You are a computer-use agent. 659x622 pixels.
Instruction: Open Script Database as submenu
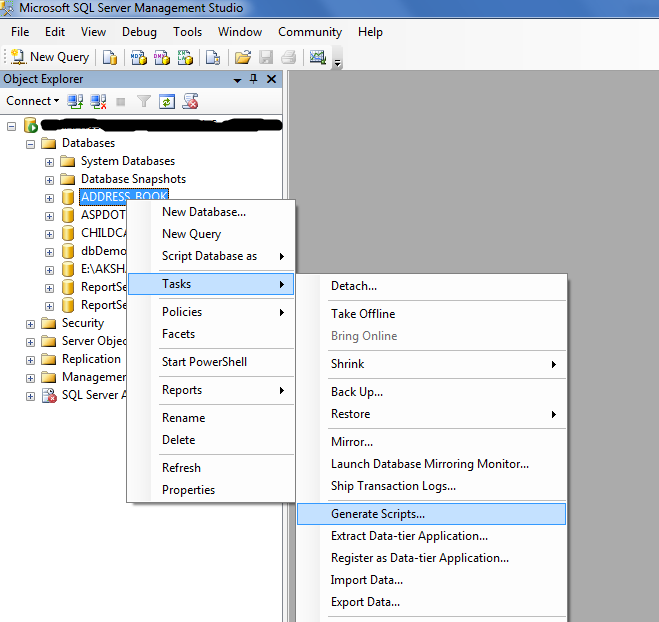[211, 256]
